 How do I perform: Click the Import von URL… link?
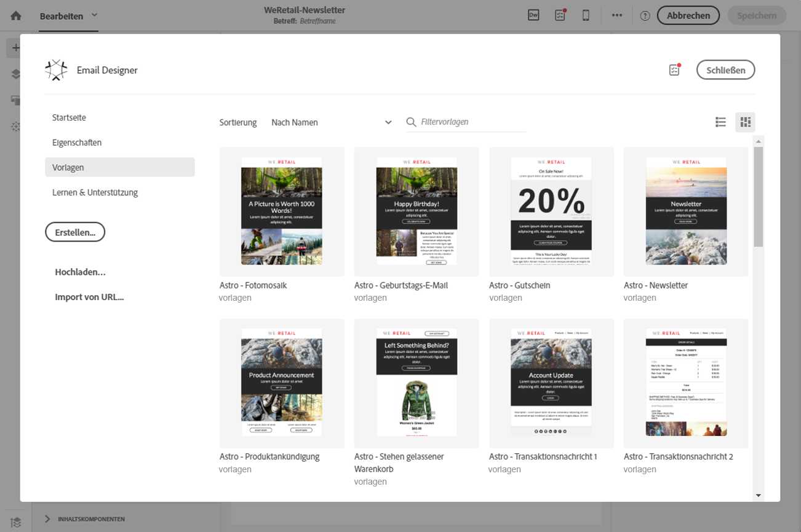89,297
